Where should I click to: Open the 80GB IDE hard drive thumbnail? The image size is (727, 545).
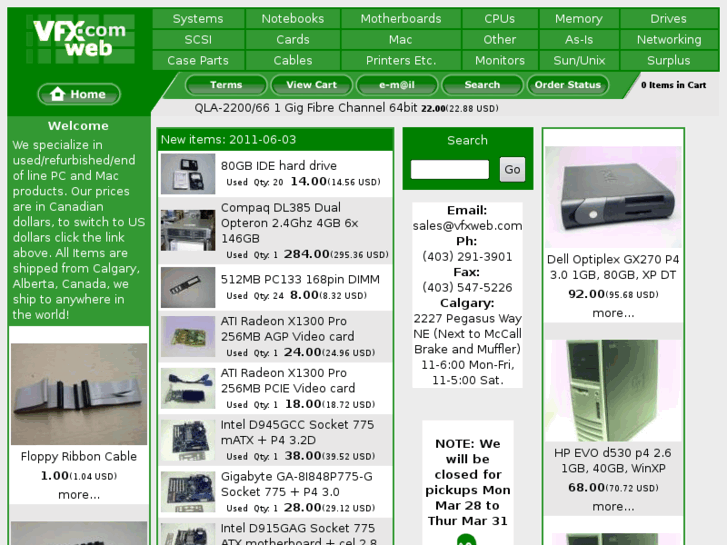[188, 174]
